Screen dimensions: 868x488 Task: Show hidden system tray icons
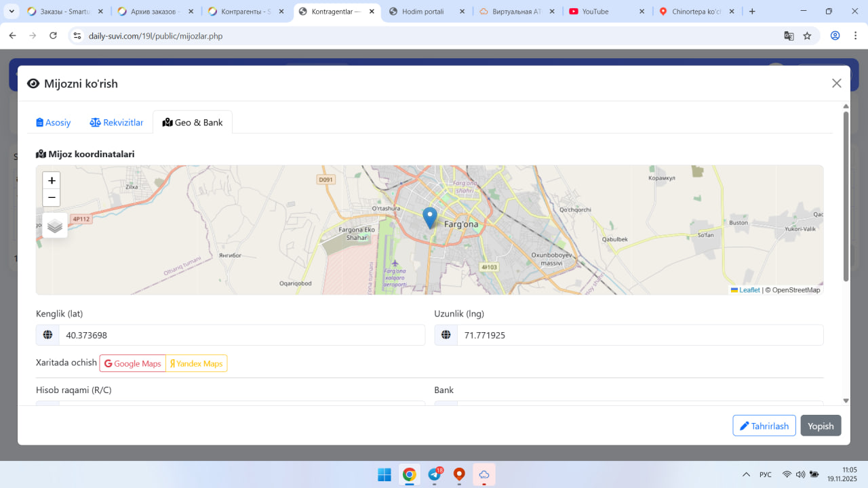(x=746, y=474)
